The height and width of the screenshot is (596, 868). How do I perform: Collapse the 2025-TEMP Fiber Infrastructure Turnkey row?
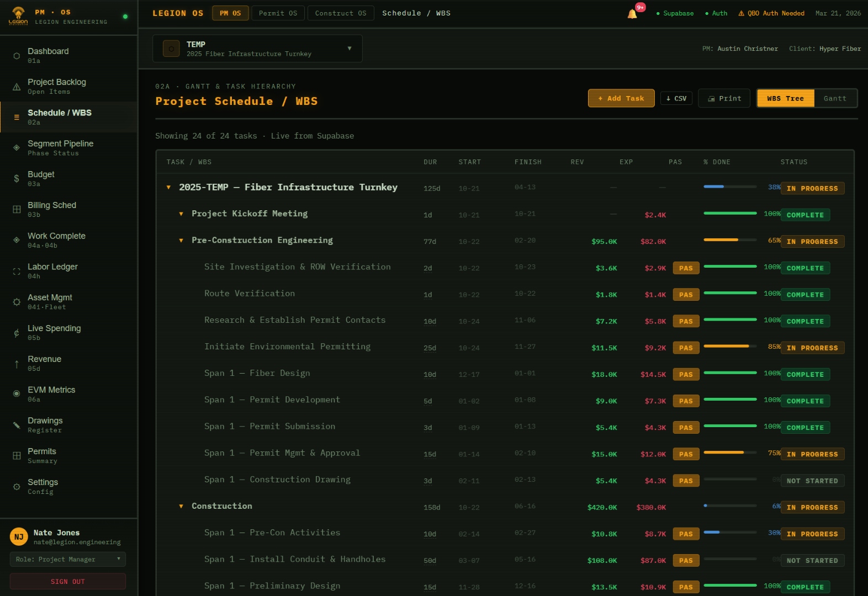[x=168, y=188]
